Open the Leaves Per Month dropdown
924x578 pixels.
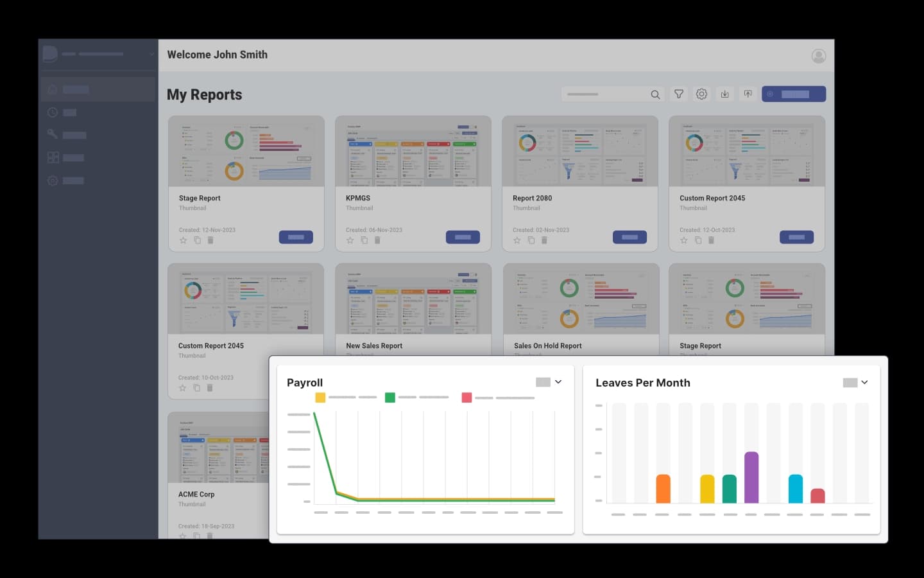(864, 383)
